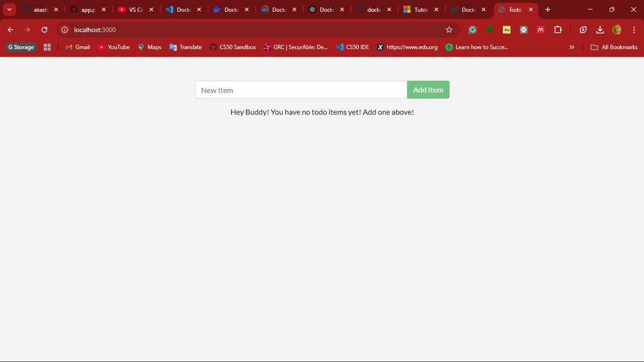Open the GRC SecurAble bookmark
Screen dimensions: 644x362
(x=295, y=47)
